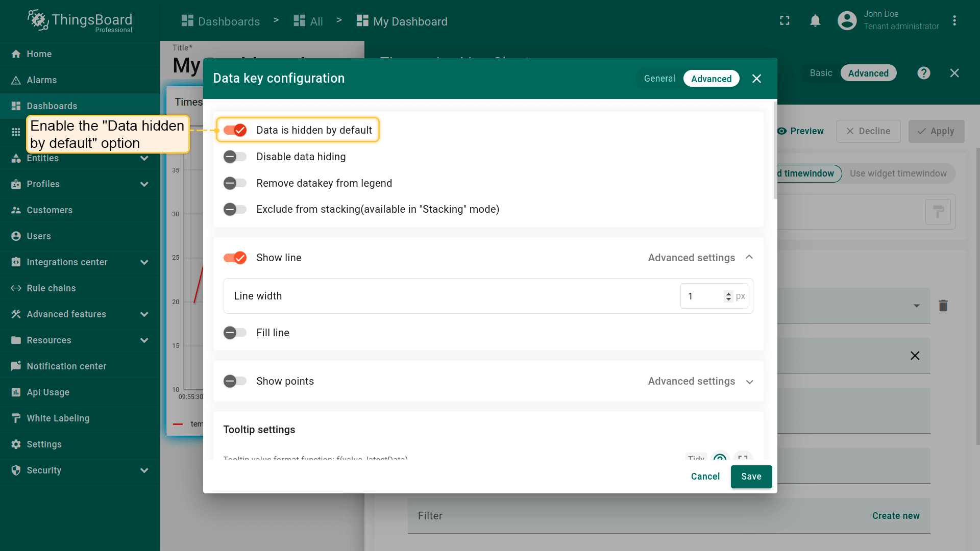Open Rule chains in sidebar
980x551 pixels.
pos(51,288)
